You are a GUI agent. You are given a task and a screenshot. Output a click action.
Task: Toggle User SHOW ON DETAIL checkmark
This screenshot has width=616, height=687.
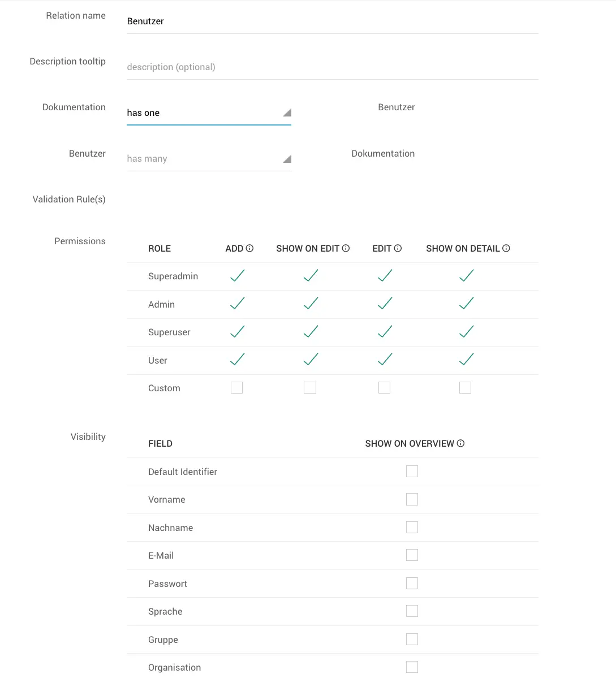point(466,360)
